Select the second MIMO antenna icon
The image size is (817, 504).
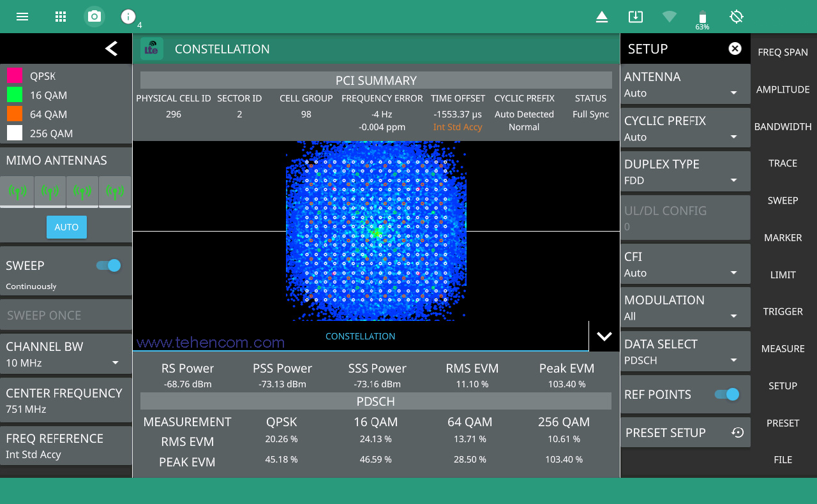pyautogui.click(x=50, y=191)
